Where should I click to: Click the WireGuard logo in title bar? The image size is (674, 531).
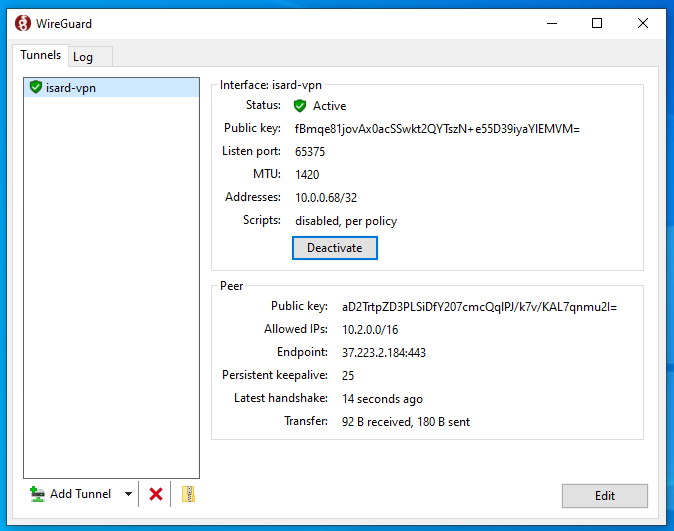(x=23, y=23)
